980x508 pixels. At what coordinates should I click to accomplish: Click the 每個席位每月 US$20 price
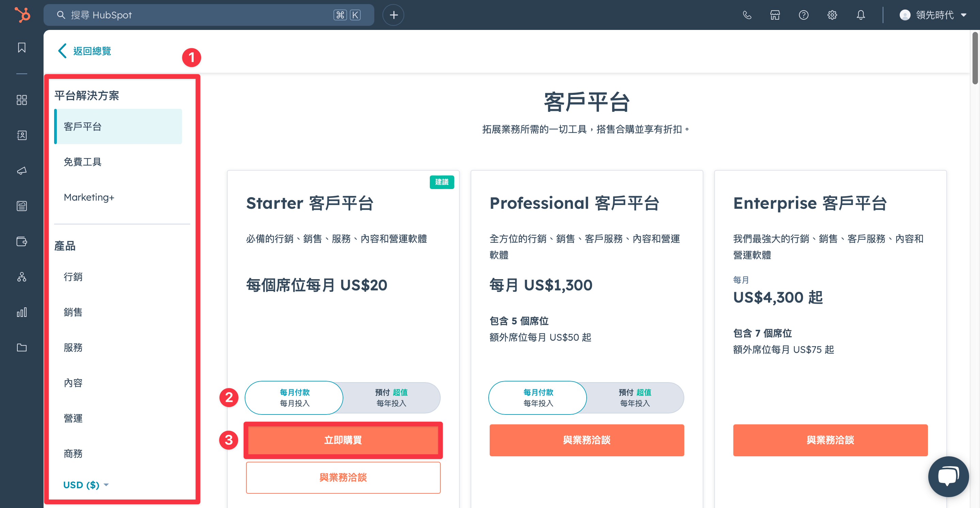coord(316,285)
